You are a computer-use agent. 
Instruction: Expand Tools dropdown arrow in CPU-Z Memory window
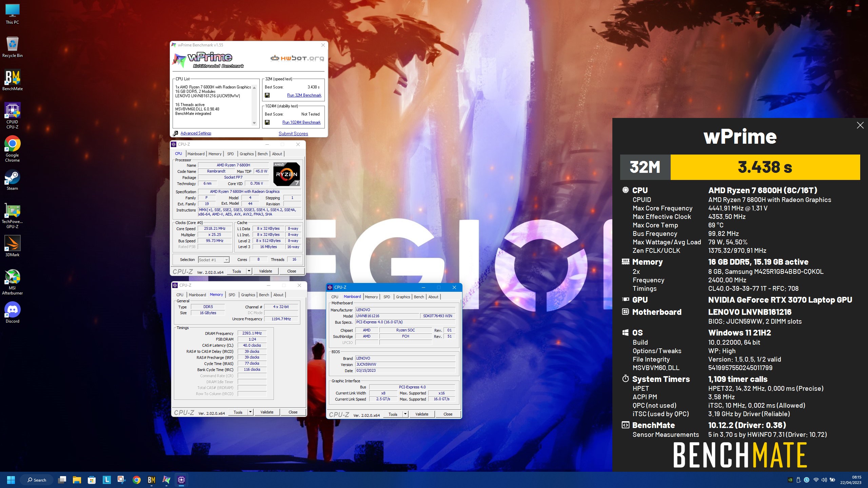pos(251,412)
